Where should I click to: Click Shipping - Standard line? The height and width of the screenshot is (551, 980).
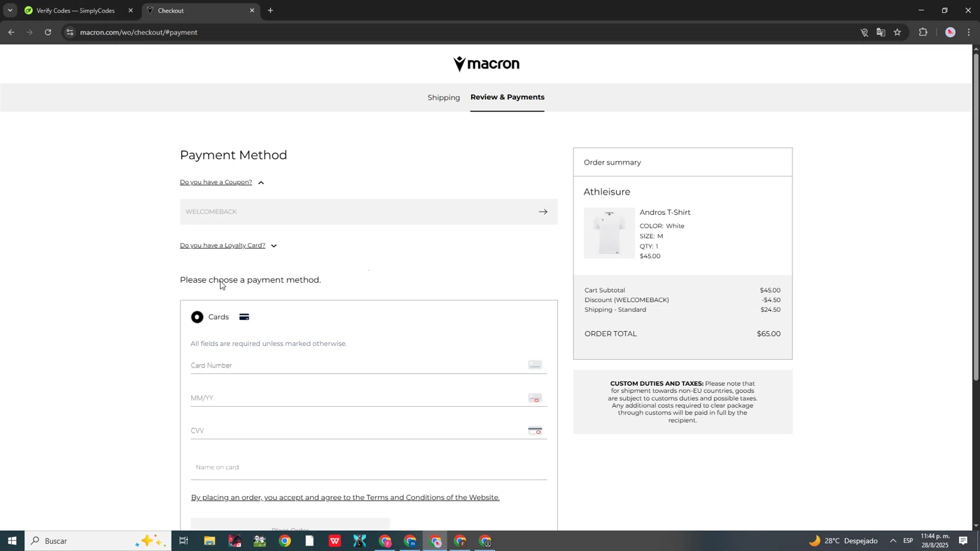pos(683,309)
